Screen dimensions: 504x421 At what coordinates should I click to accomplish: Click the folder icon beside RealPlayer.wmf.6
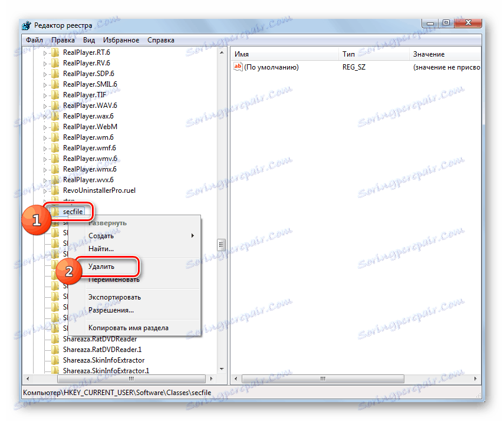tap(55, 147)
